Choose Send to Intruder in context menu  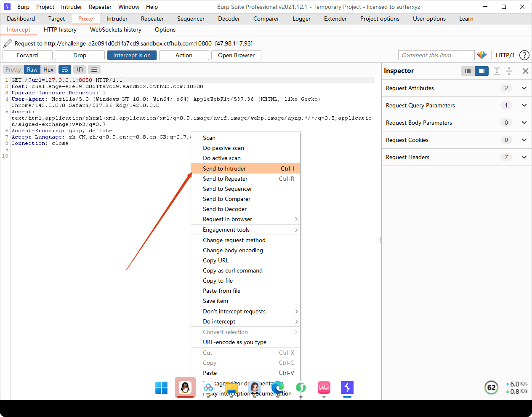(246, 168)
